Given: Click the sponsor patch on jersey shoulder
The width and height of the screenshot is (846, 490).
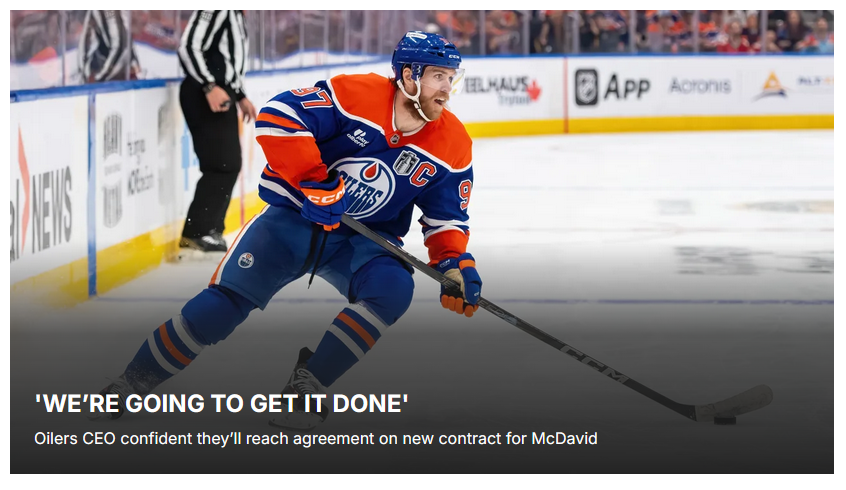Looking at the screenshot, I should coord(357,137).
